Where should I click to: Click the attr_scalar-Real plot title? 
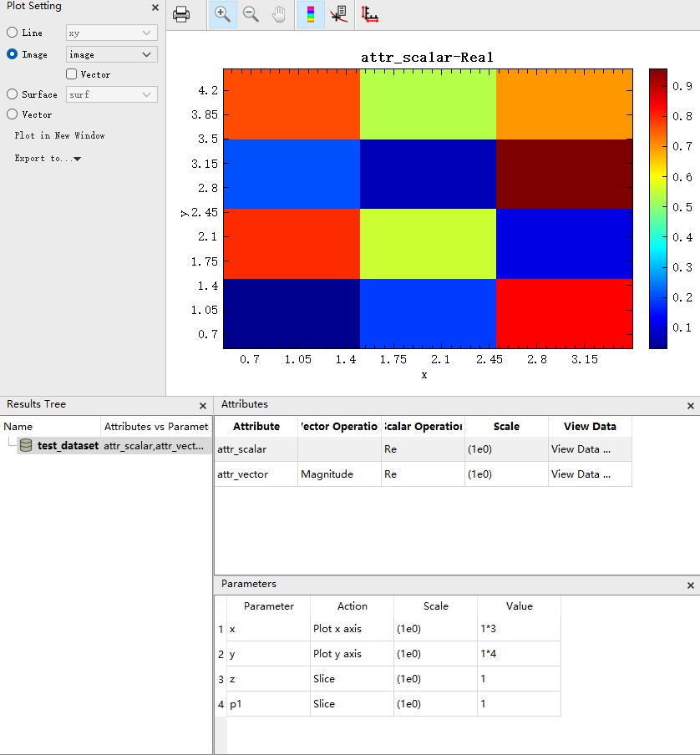click(x=427, y=58)
